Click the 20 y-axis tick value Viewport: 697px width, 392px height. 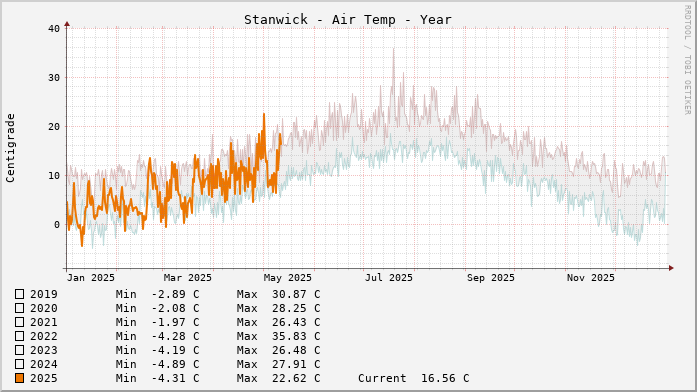pyautogui.click(x=54, y=127)
